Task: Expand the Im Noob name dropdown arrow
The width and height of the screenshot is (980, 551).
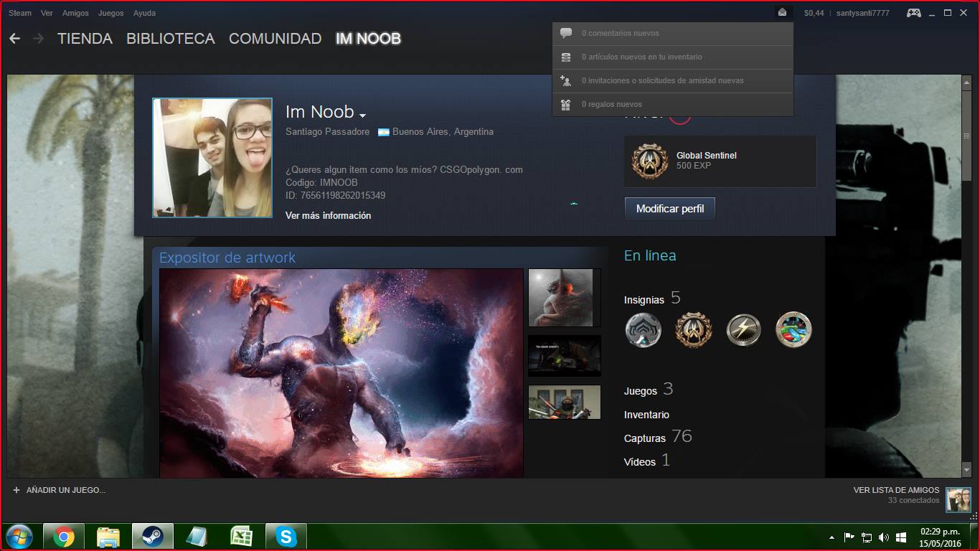Action: coord(363,115)
